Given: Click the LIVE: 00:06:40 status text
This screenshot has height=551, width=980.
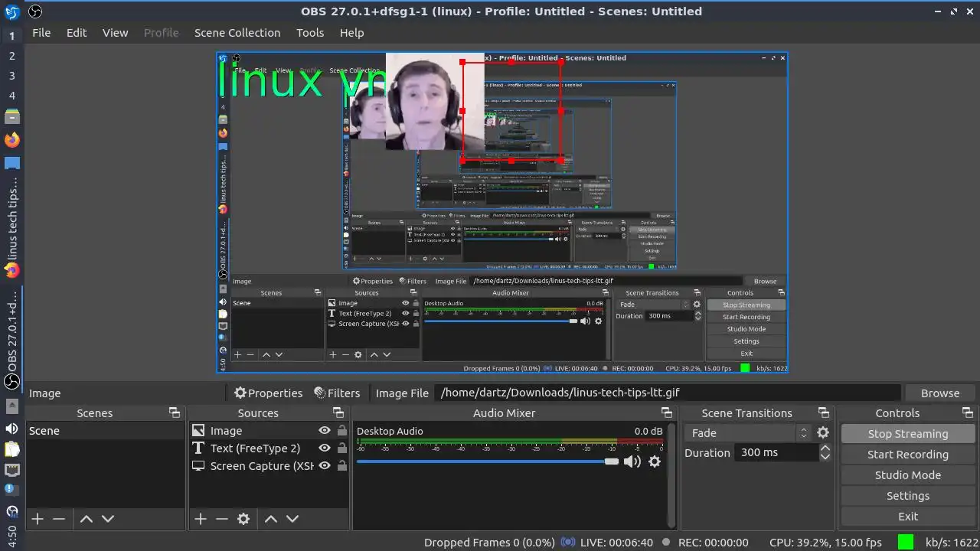Looking at the screenshot, I should coord(616,543).
